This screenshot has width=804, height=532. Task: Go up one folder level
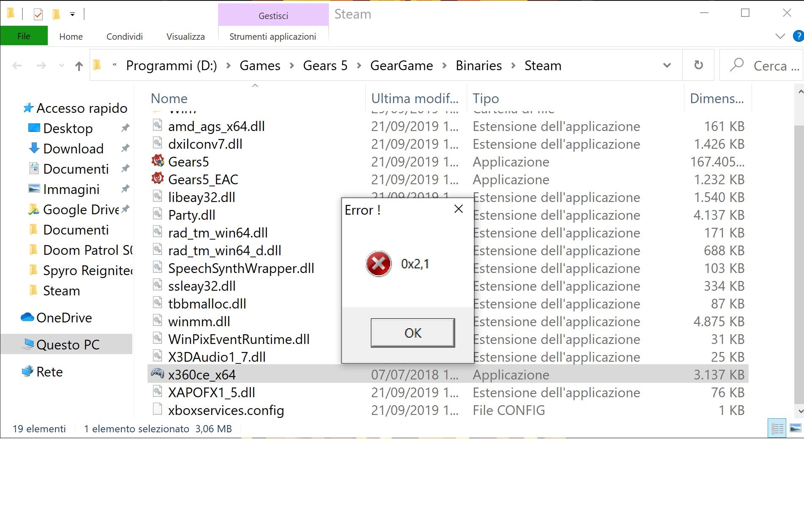79,65
